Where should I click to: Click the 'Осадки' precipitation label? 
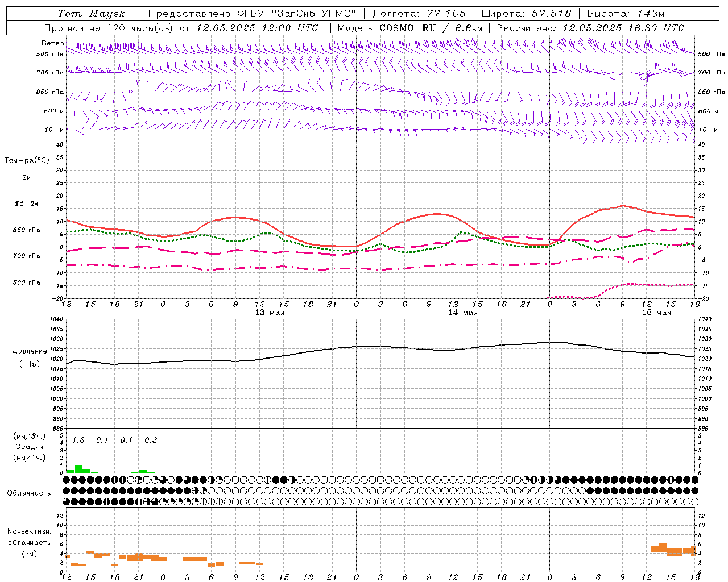coord(30,447)
